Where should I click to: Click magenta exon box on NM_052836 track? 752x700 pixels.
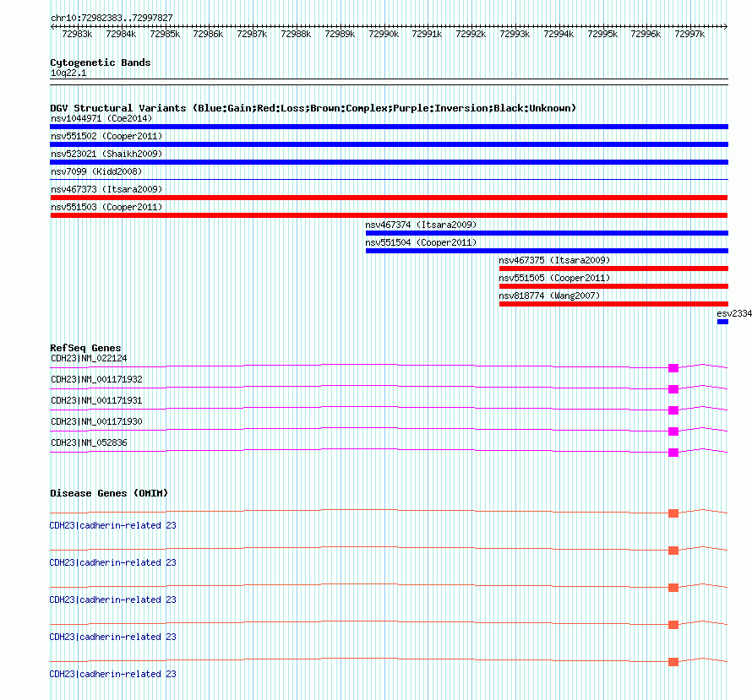[x=673, y=453]
